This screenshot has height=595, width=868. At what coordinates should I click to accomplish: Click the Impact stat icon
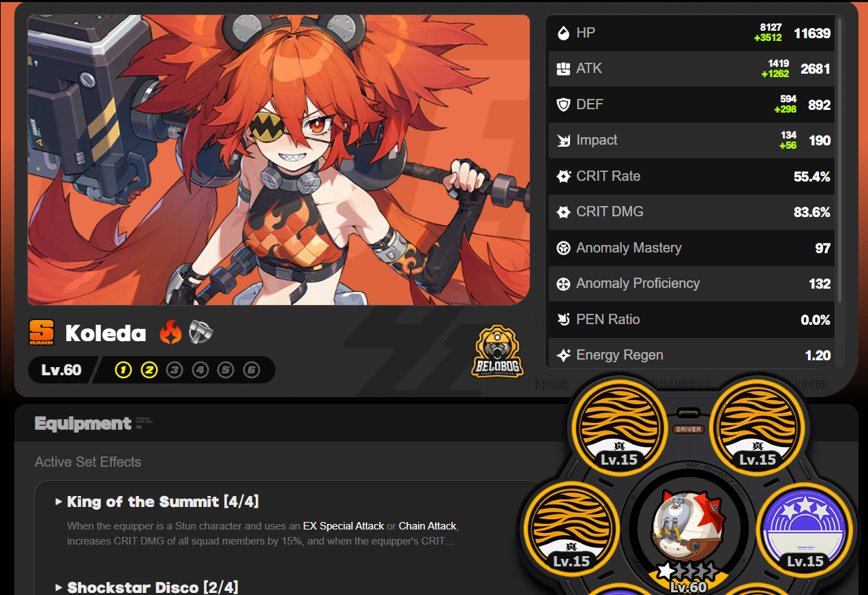[x=563, y=141]
